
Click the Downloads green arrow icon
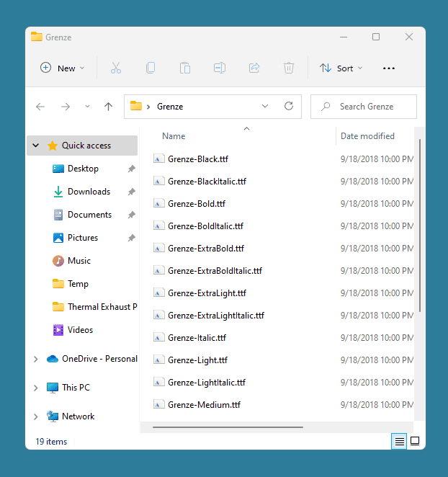pyautogui.click(x=58, y=192)
